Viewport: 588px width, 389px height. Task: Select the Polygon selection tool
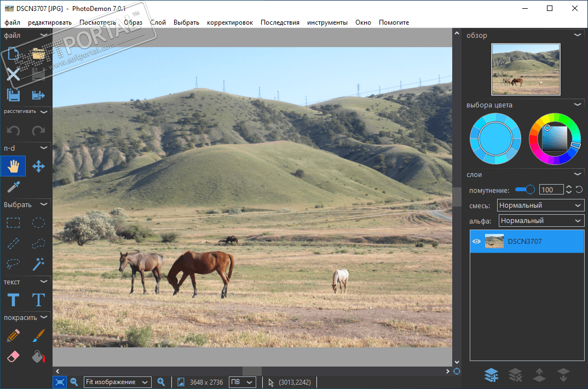[38, 243]
